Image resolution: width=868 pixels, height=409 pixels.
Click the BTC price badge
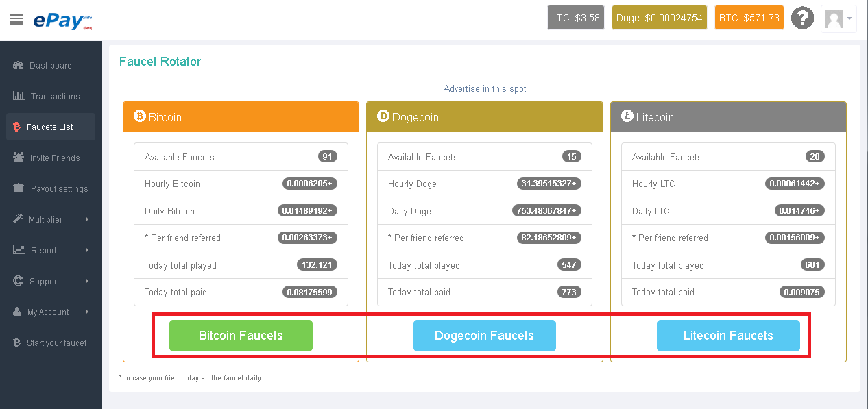pyautogui.click(x=749, y=18)
